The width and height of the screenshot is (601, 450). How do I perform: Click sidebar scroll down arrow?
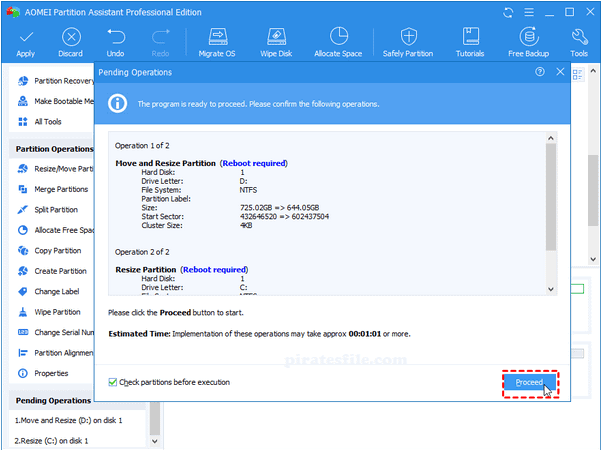point(154,441)
